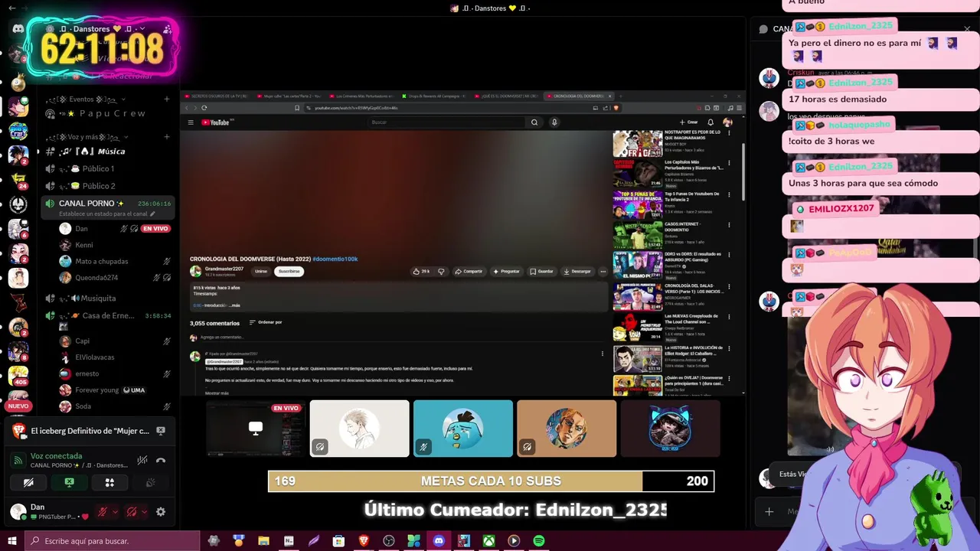Disconnect from voice with the hang-up icon
This screenshot has height=551, width=980.
click(x=161, y=460)
